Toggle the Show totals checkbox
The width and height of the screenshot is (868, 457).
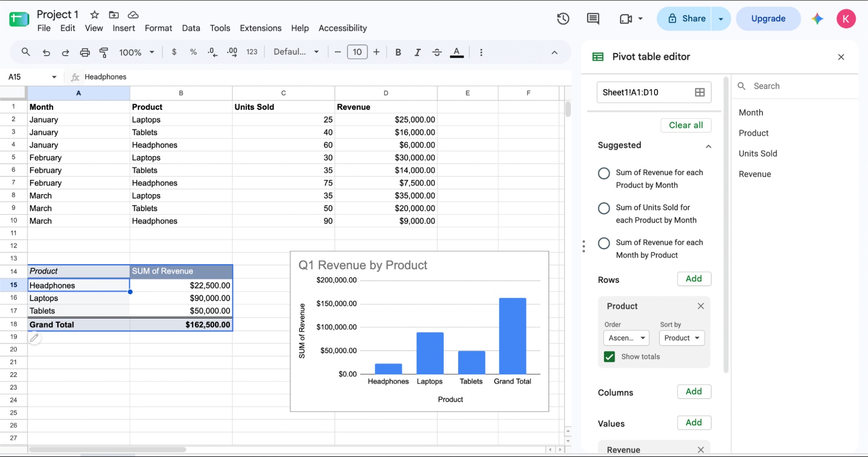(609, 357)
